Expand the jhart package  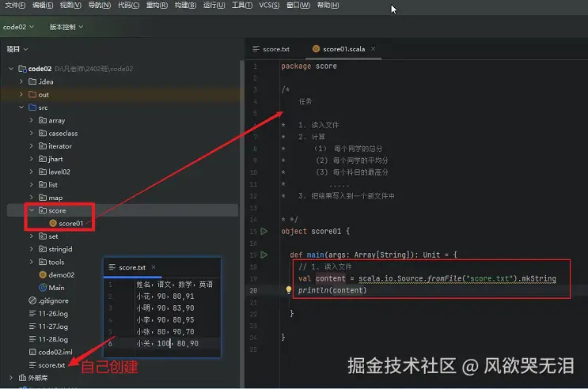(x=32, y=159)
